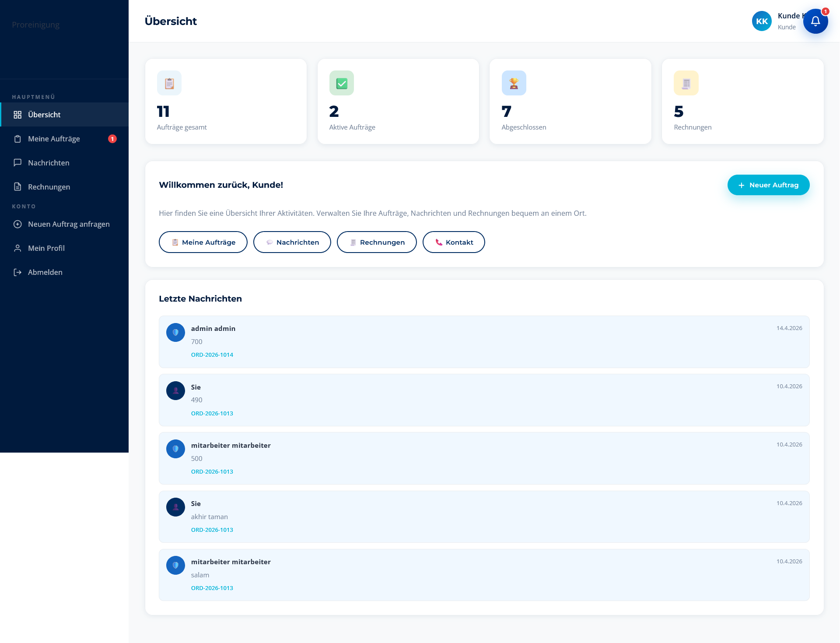This screenshot has height=643, width=840.
Task: Open ORD-2026-1013 link under salam
Action: (x=212, y=588)
